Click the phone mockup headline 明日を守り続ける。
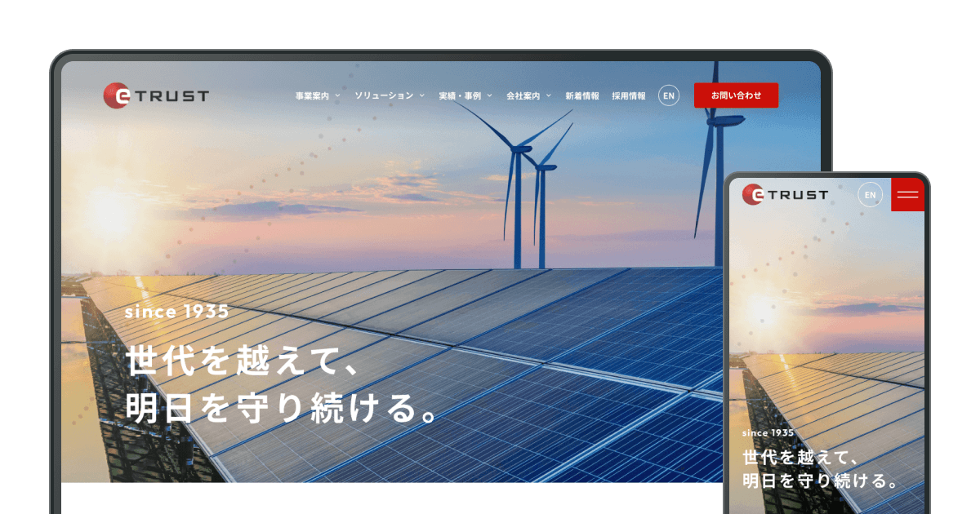The height and width of the screenshot is (514, 980). (822, 481)
